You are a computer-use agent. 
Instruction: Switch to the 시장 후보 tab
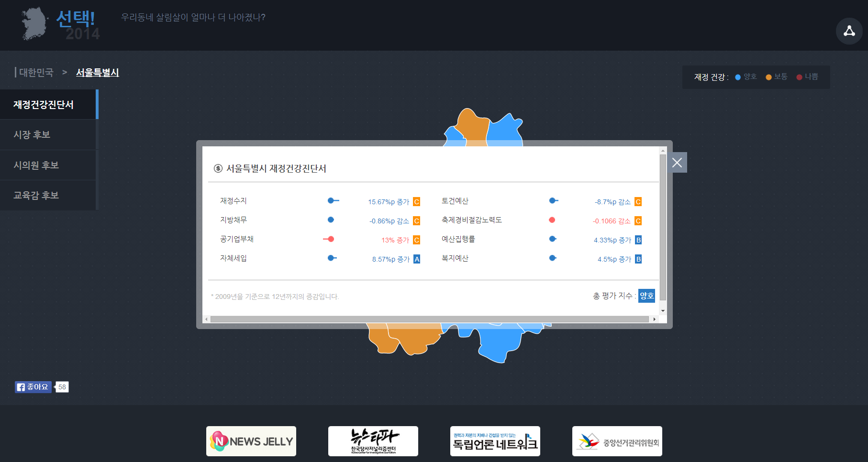pyautogui.click(x=48, y=135)
